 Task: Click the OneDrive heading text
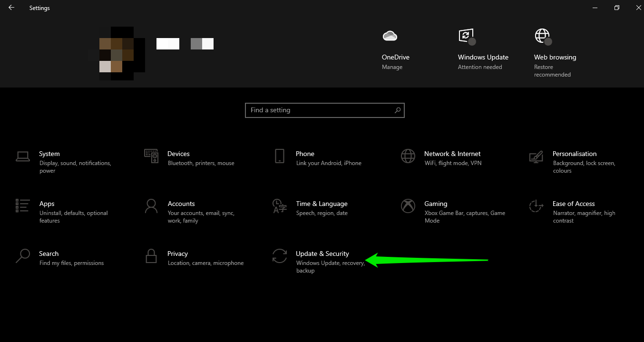(396, 57)
